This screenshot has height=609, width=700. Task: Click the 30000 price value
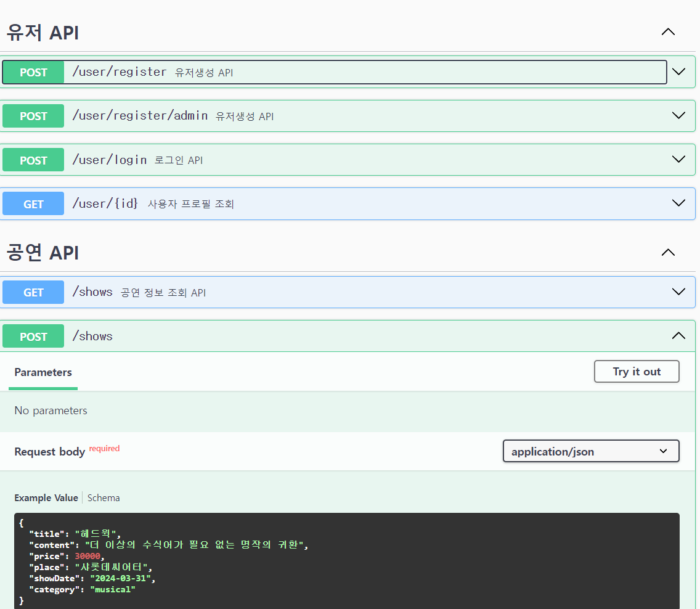pyautogui.click(x=87, y=557)
